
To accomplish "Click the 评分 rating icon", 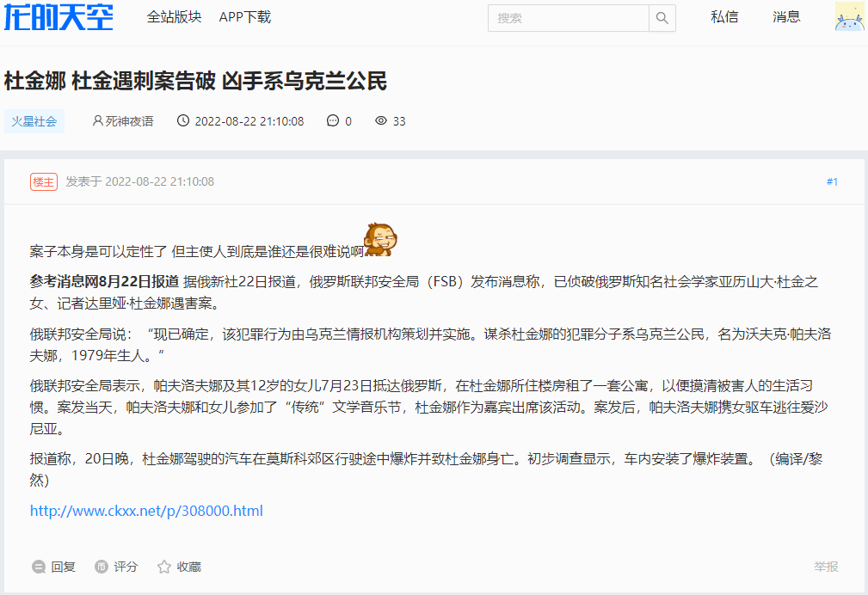I will (x=102, y=567).
